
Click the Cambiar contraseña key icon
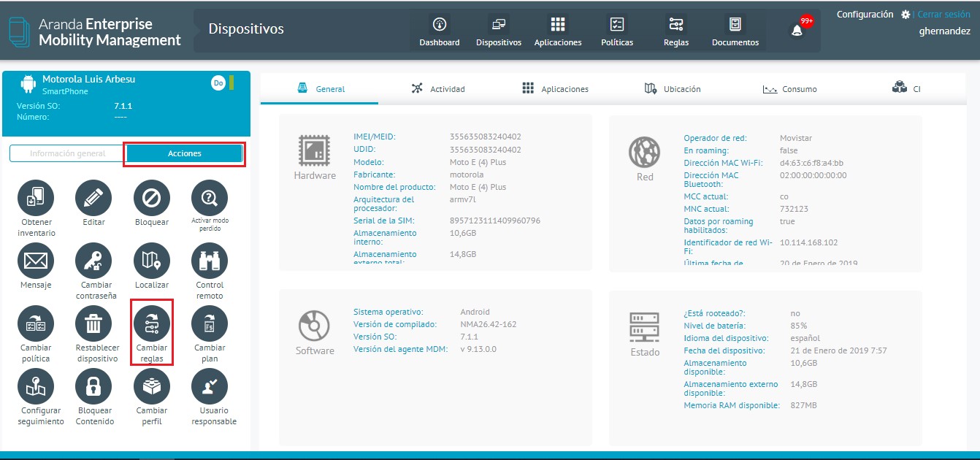click(93, 261)
